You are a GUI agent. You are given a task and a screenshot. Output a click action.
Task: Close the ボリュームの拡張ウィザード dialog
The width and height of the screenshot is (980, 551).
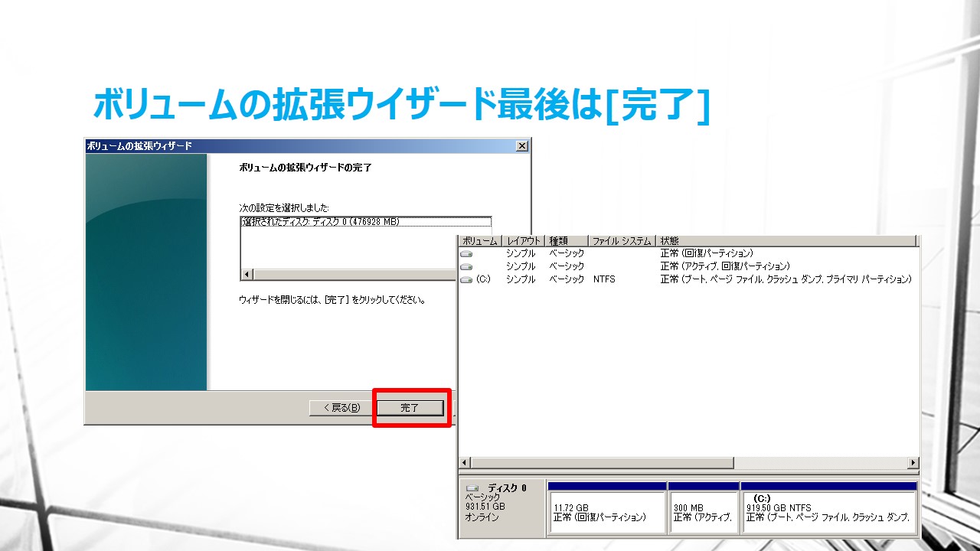click(x=521, y=146)
